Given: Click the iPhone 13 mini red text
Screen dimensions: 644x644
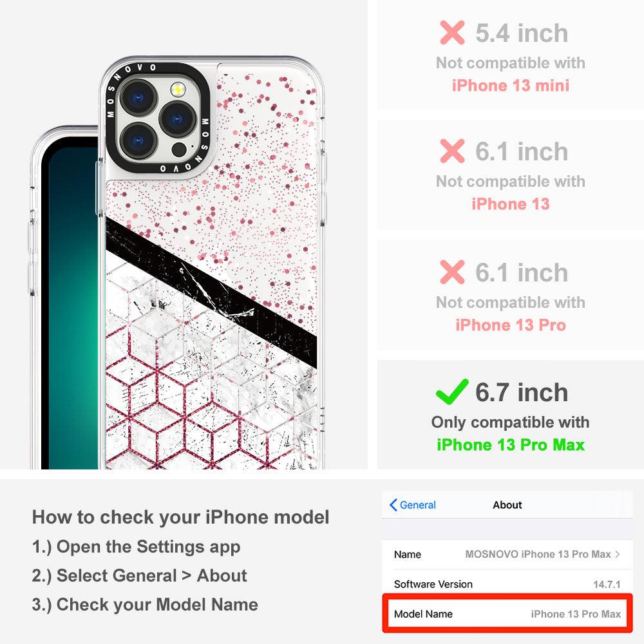Looking at the screenshot, I should (511, 86).
